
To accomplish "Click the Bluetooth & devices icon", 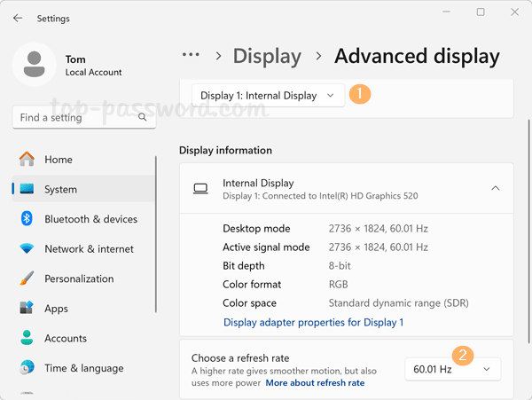I will [27, 219].
